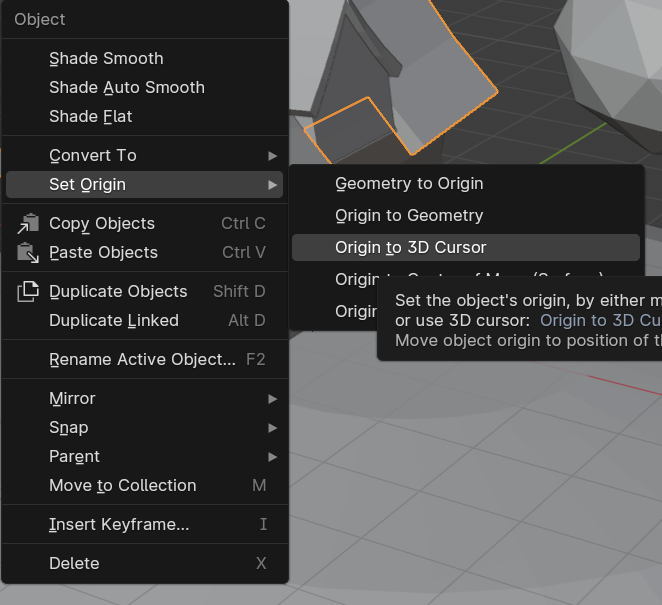Viewport: 662px width, 605px height.
Task: Select Geometry to Origin
Action: [466, 184]
